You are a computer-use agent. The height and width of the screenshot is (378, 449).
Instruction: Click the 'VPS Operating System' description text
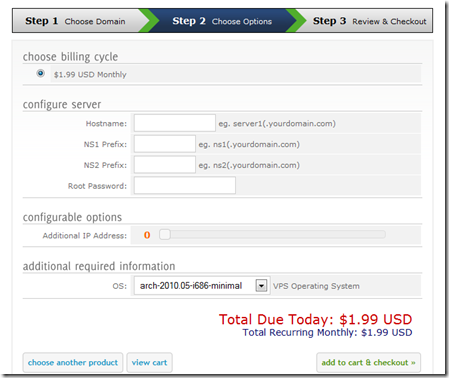(x=316, y=286)
